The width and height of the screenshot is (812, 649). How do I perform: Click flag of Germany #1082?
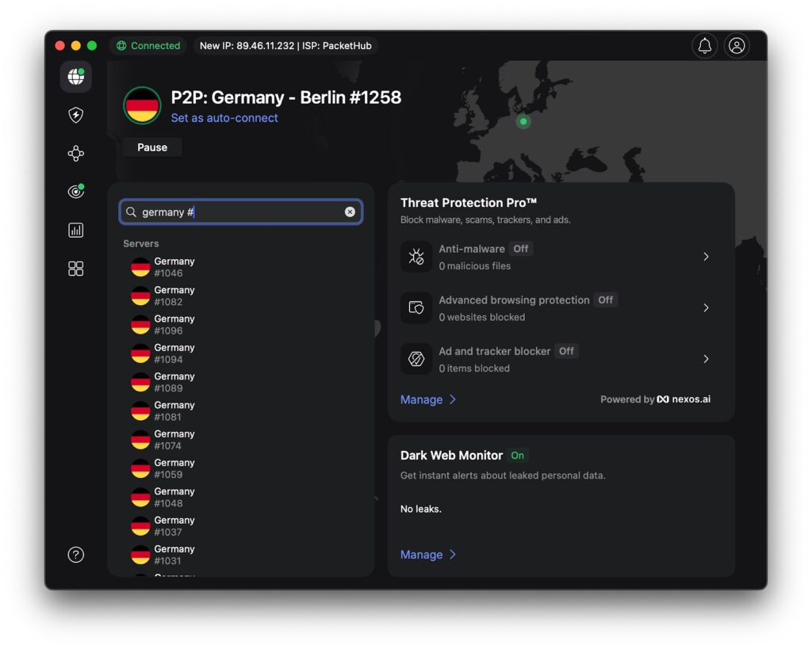(140, 296)
